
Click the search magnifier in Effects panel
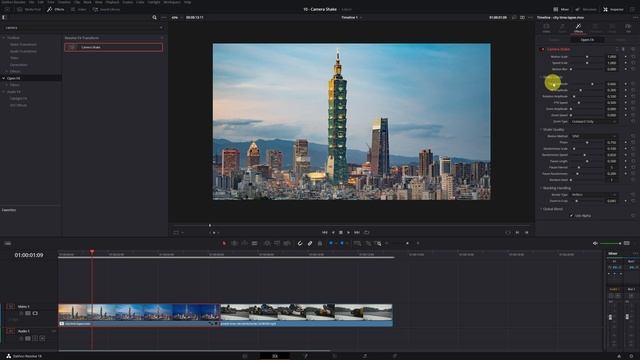[x=154, y=18]
